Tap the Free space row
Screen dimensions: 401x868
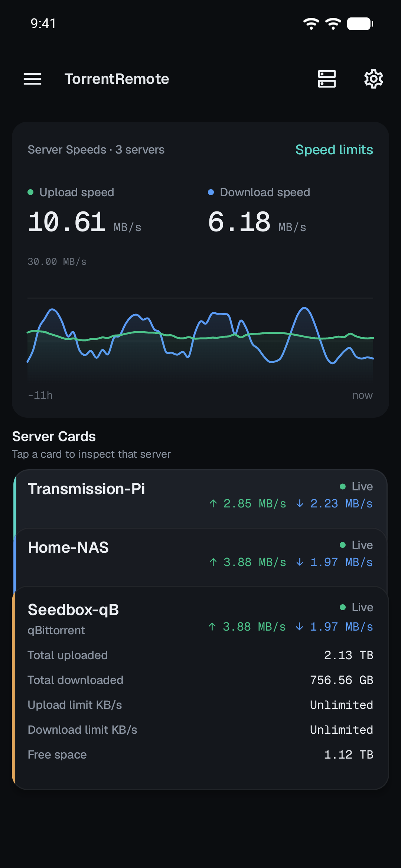click(200, 754)
